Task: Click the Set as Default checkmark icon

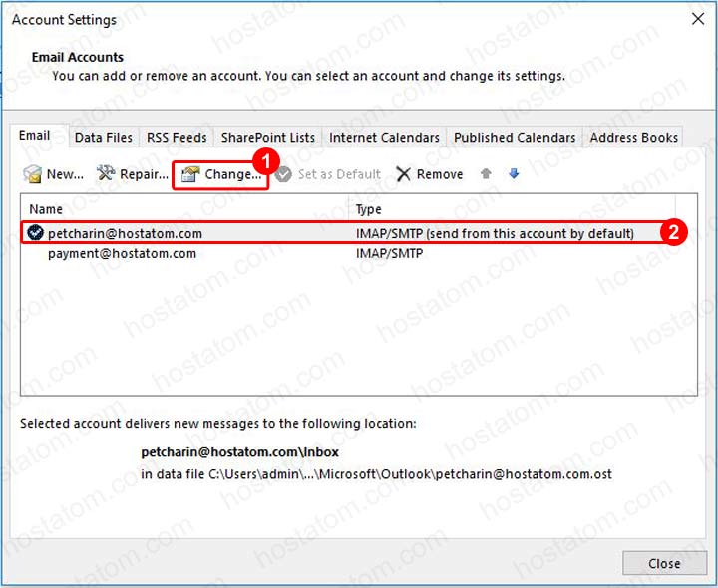Action: pos(283,174)
